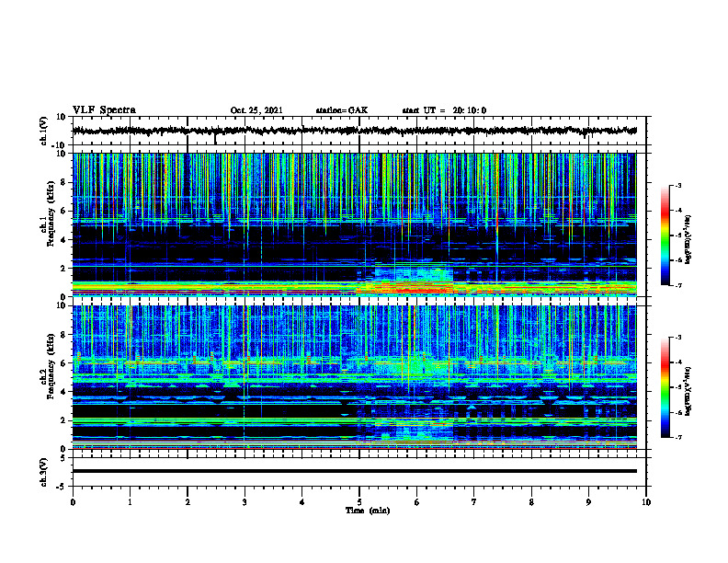Click the lower color bar's log(PSD) label
Image resolution: width=728 pixels, height=563 pixels.
[688, 391]
